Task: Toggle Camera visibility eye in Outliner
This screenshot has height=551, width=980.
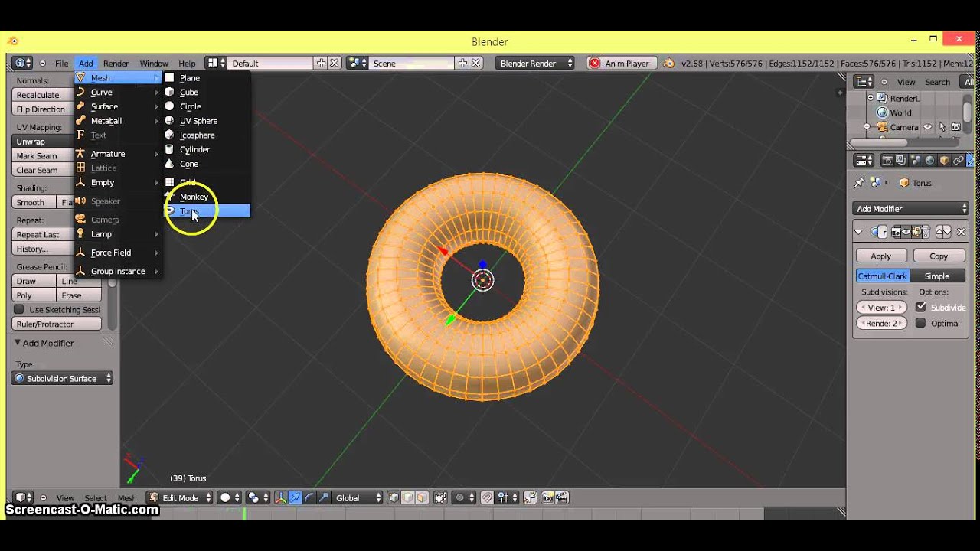Action: 927,126
